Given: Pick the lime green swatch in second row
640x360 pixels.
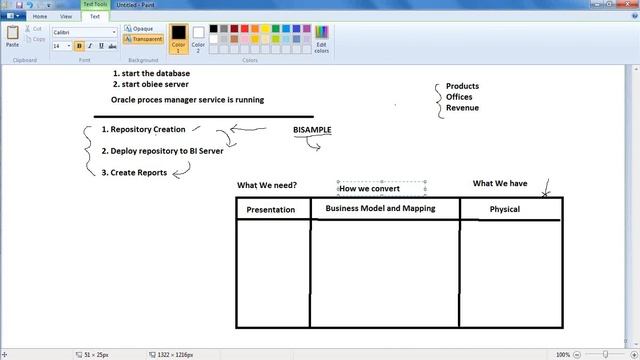Looking at the screenshot, I should click(276, 39).
